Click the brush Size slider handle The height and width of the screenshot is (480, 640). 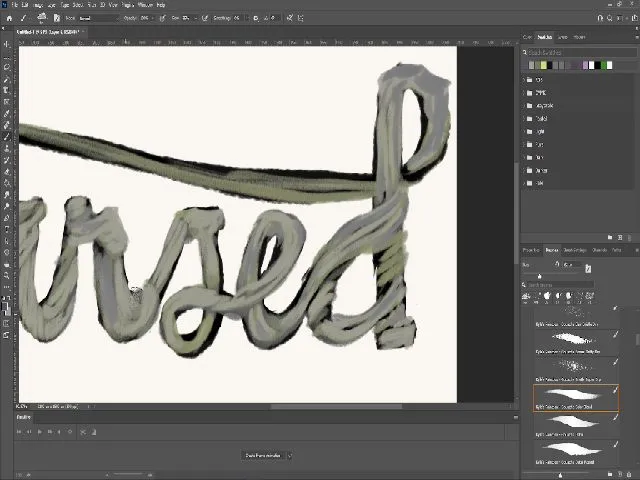(x=539, y=276)
